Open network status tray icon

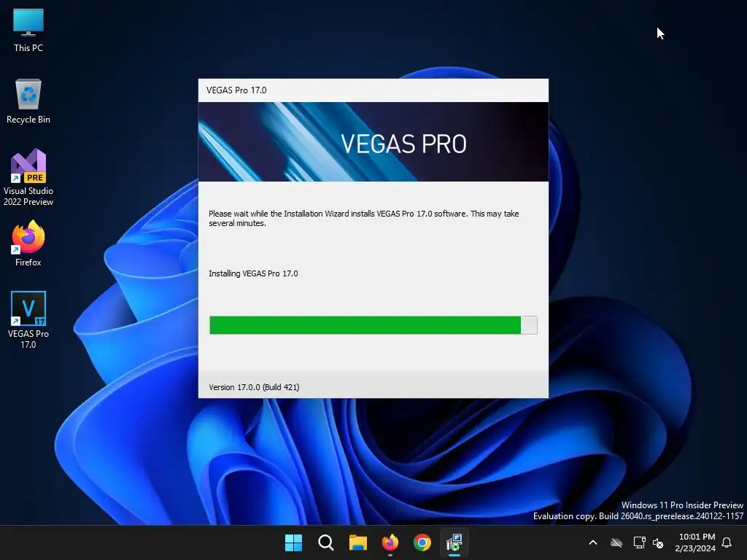639,542
